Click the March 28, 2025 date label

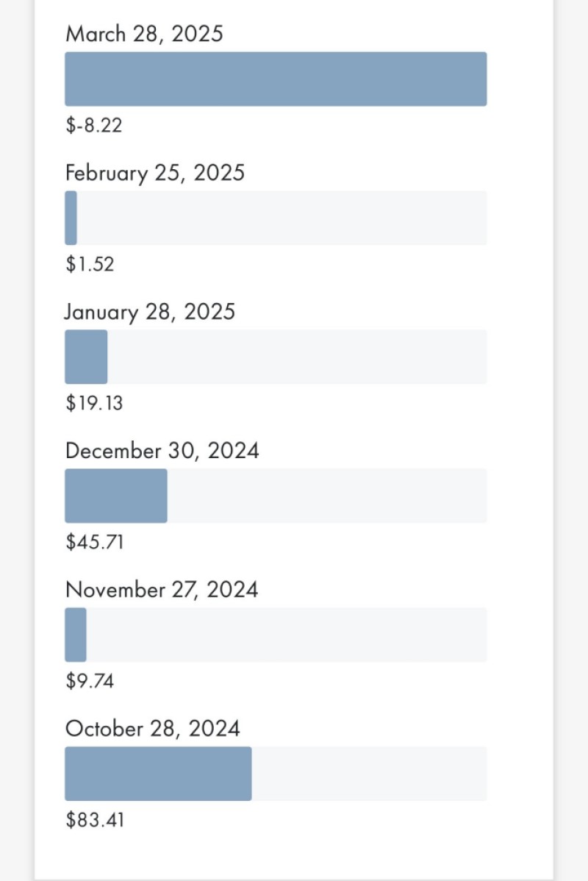click(x=143, y=34)
